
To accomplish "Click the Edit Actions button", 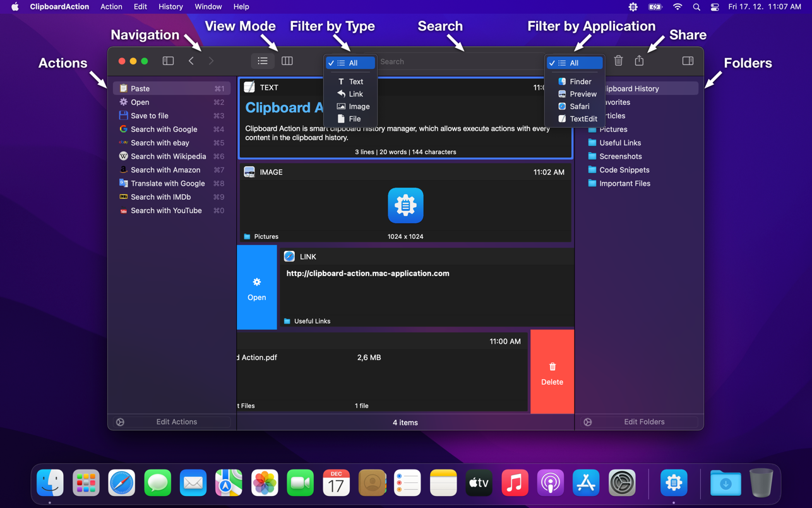I will coord(176,422).
